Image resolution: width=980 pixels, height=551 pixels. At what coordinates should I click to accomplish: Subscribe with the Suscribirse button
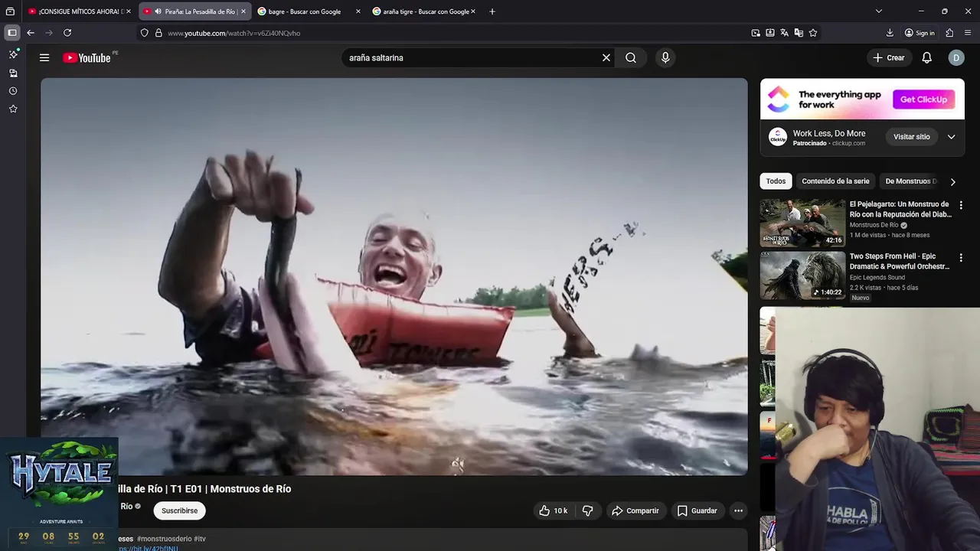point(180,510)
